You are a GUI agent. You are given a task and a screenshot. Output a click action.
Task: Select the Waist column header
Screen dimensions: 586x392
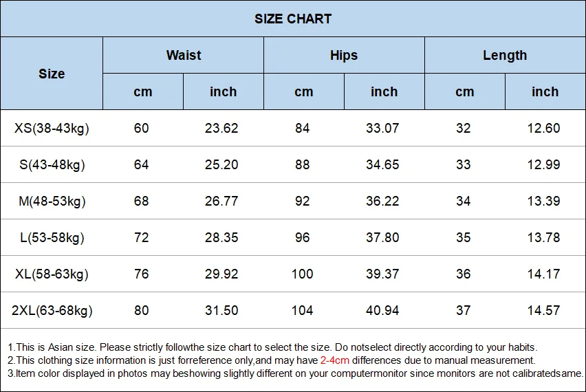click(184, 55)
